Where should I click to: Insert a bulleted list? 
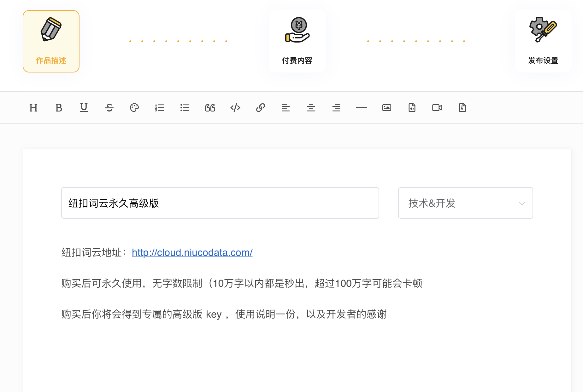[x=185, y=108]
